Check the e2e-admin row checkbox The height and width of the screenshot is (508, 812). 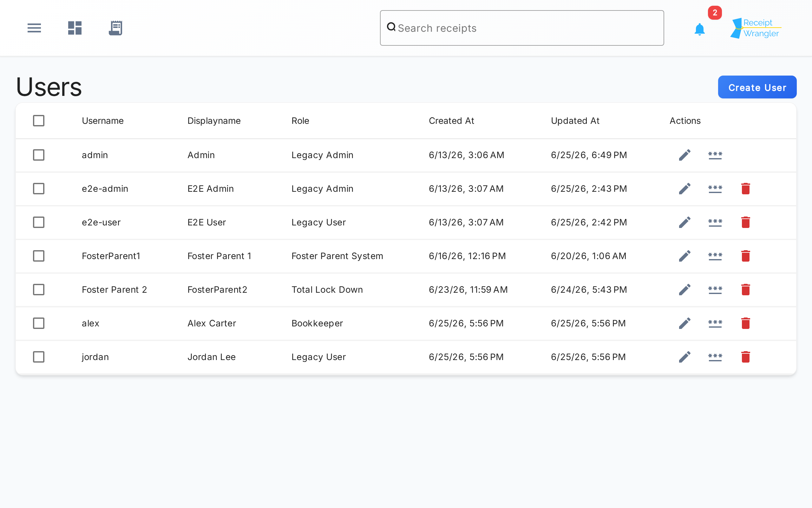pyautogui.click(x=39, y=189)
